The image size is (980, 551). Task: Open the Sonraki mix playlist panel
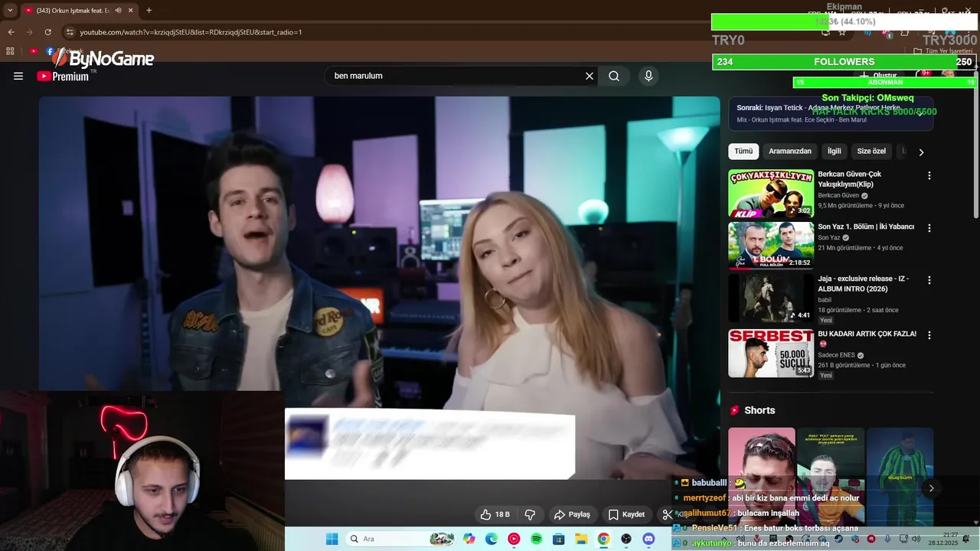tap(831, 113)
